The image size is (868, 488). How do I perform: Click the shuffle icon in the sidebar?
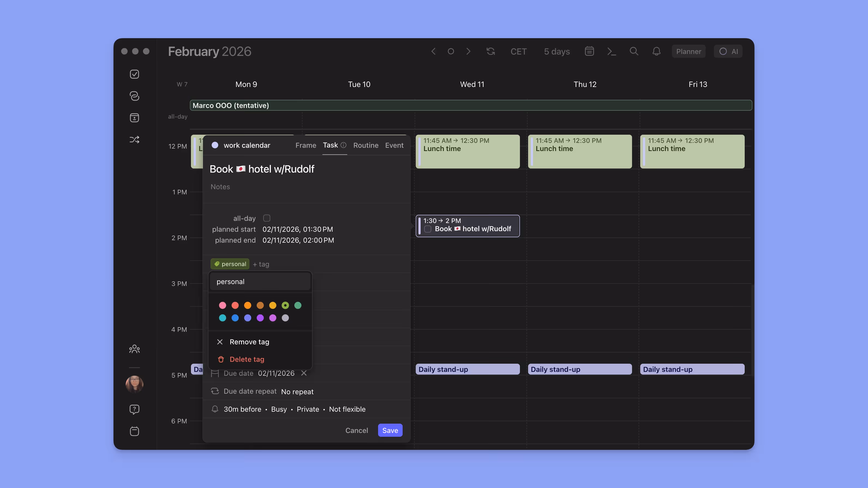click(x=134, y=139)
